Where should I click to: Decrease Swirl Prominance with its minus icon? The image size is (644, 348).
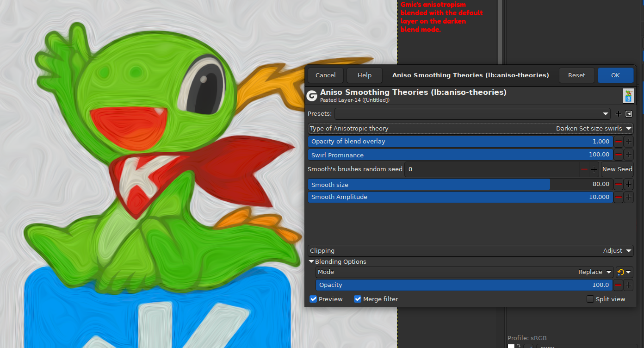tap(619, 155)
